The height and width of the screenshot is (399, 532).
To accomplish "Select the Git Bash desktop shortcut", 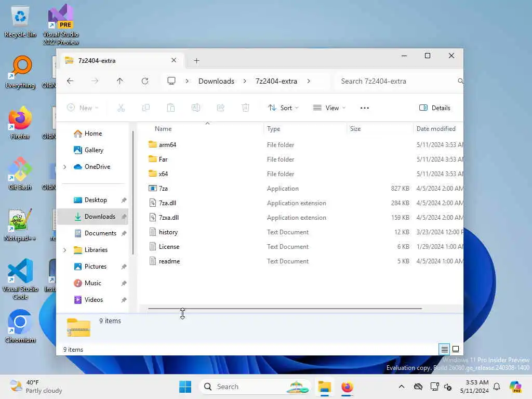I will (20, 174).
